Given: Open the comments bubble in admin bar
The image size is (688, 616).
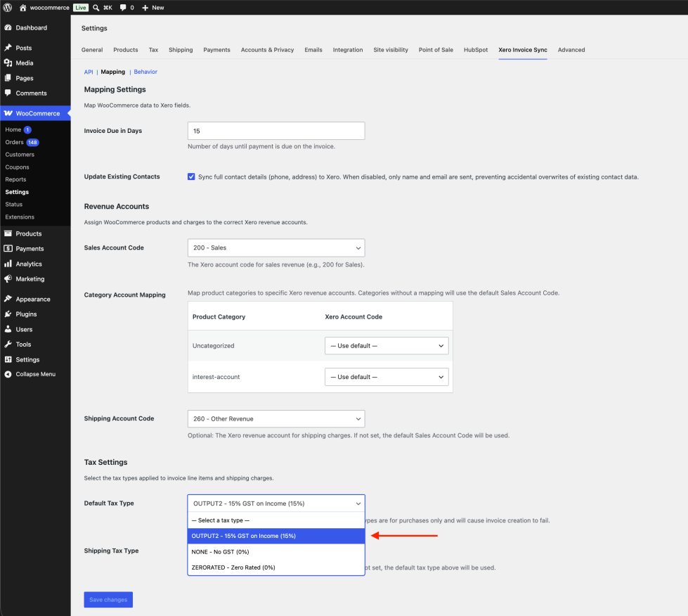Looking at the screenshot, I should (x=123, y=8).
